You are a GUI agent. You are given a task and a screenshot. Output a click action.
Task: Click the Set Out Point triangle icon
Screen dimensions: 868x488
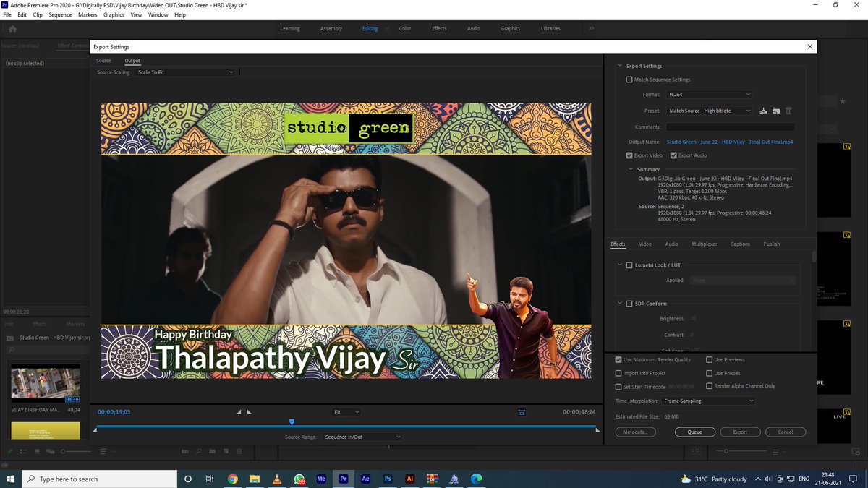pyautogui.click(x=249, y=412)
